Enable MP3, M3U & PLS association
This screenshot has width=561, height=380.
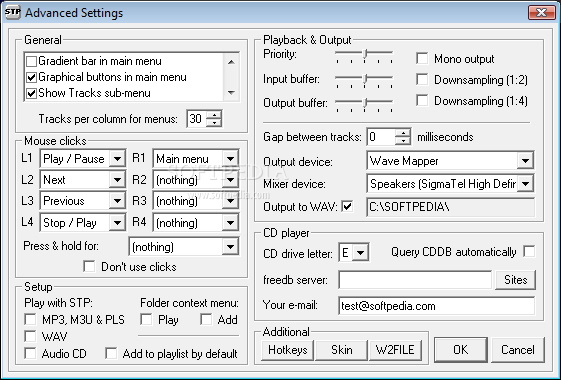click(x=30, y=319)
